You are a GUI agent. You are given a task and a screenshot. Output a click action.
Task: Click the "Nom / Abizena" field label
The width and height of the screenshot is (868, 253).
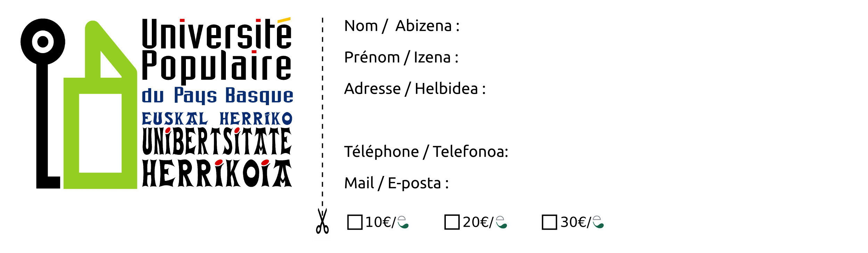click(402, 26)
